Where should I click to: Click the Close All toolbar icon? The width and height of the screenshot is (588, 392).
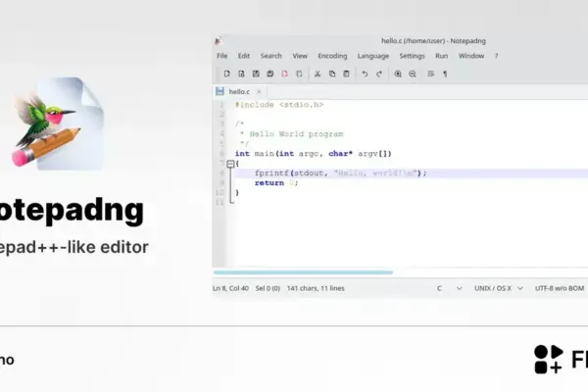(299, 73)
